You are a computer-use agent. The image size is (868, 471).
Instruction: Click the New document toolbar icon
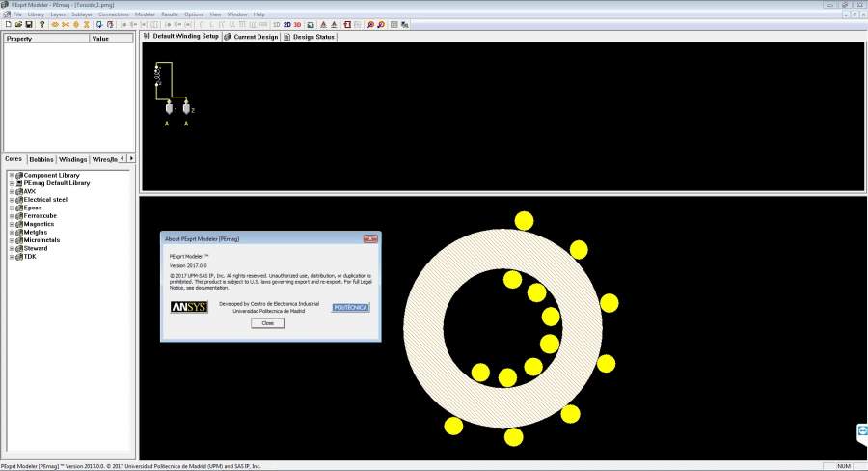9,25
